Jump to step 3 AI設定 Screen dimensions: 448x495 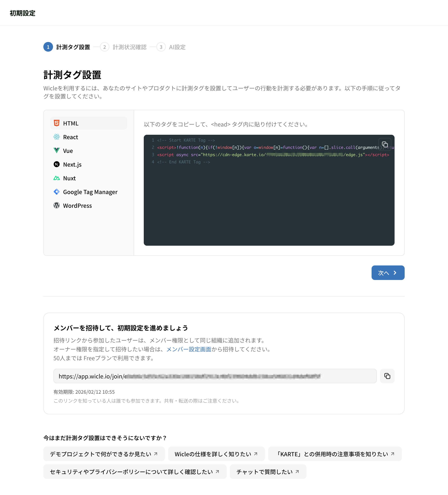click(x=171, y=47)
